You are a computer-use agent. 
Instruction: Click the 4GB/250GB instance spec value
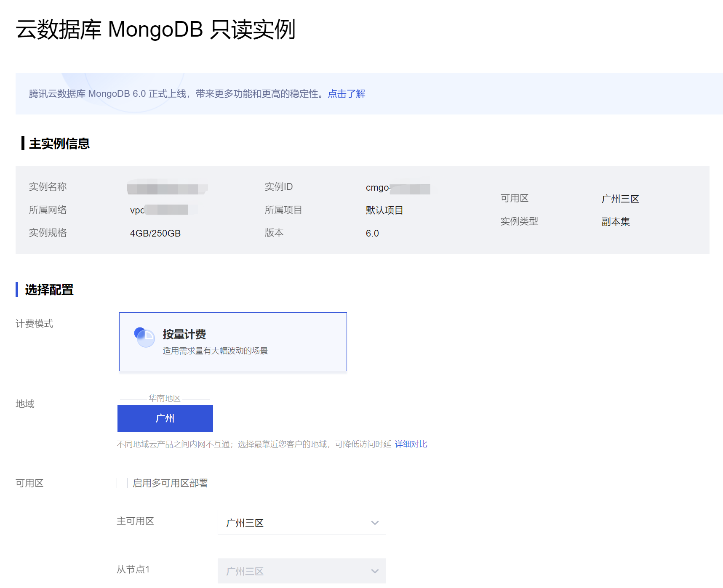tap(155, 233)
